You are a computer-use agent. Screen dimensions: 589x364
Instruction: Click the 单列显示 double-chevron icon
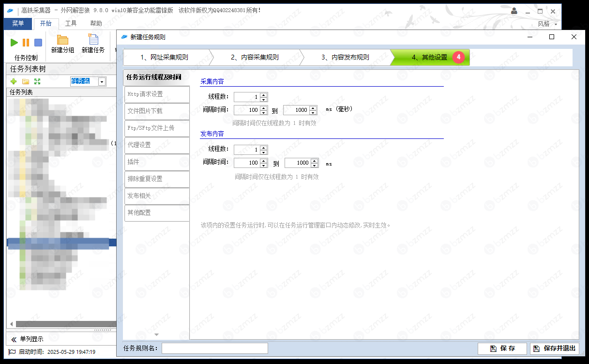[x=14, y=339]
